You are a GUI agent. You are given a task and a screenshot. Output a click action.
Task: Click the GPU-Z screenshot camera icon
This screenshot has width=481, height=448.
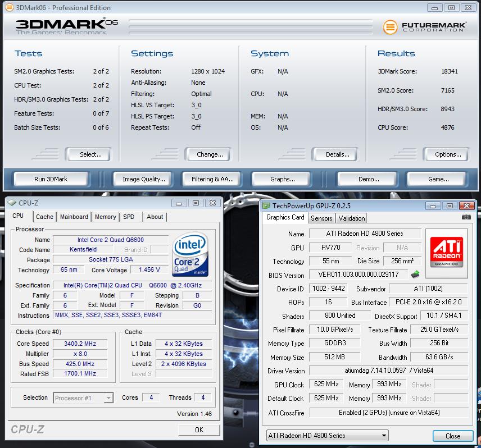pyautogui.click(x=466, y=217)
